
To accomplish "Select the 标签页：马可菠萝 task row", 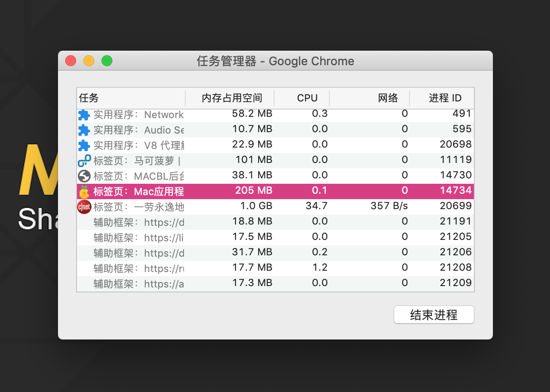I will [x=275, y=161].
